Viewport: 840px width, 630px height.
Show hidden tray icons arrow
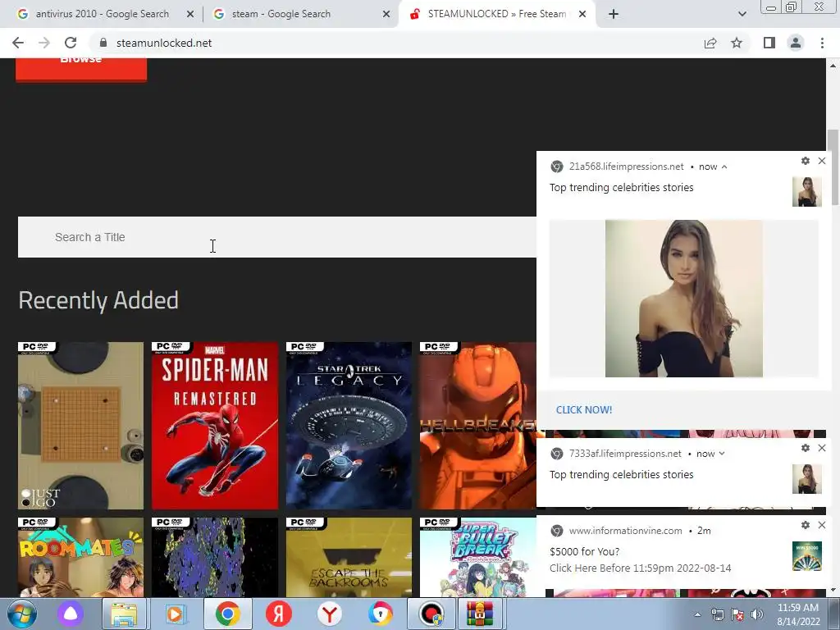tap(697, 614)
